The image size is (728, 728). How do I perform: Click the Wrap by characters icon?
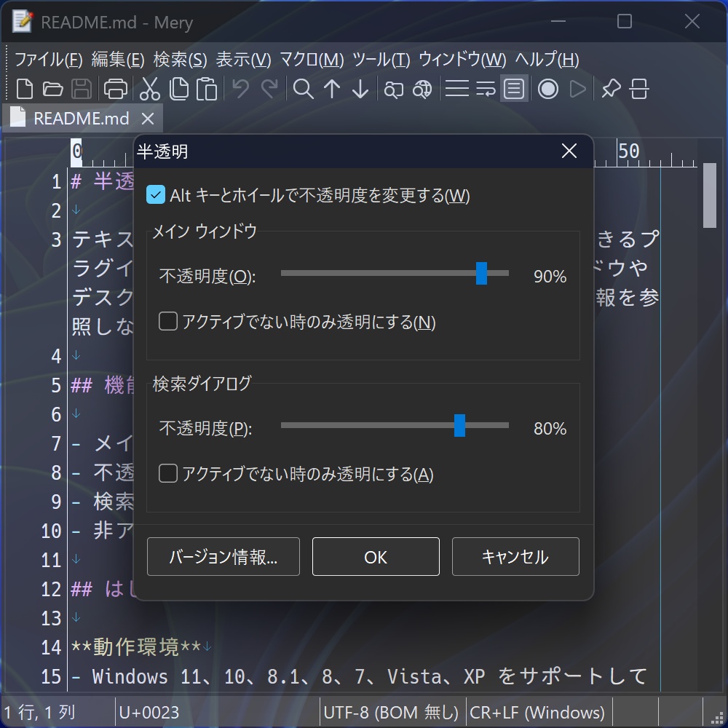(x=486, y=89)
